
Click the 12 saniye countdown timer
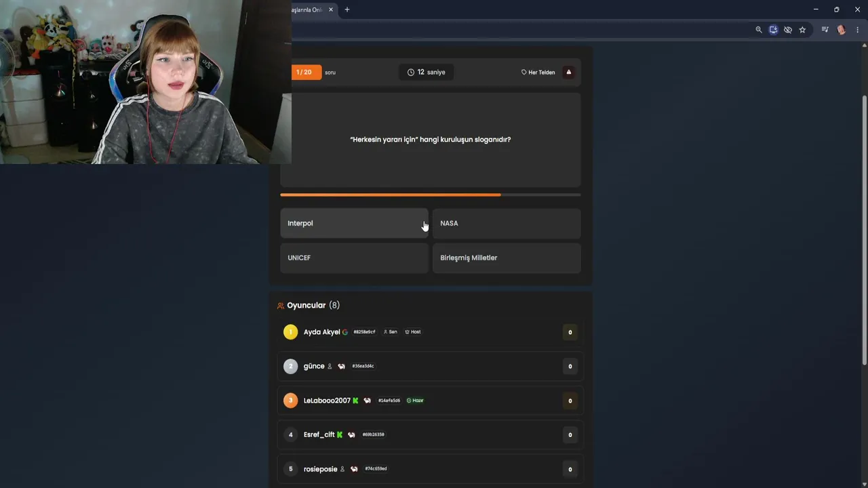point(427,72)
